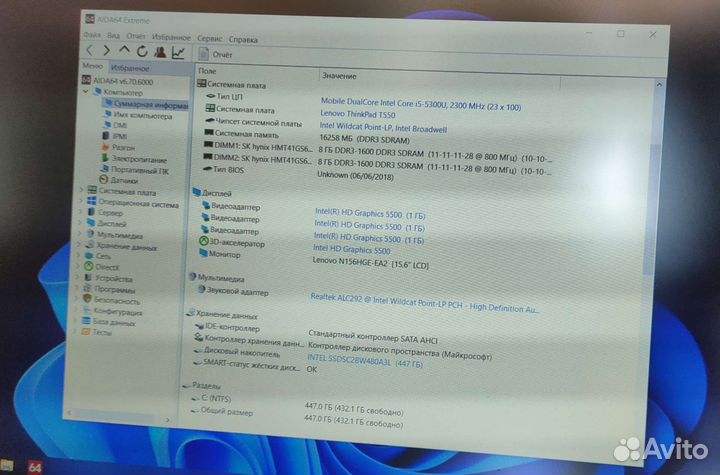Screen dimensions: 720x475
Task: Open AIDA64 icon in Windows taskbar
Action: tap(35, 467)
